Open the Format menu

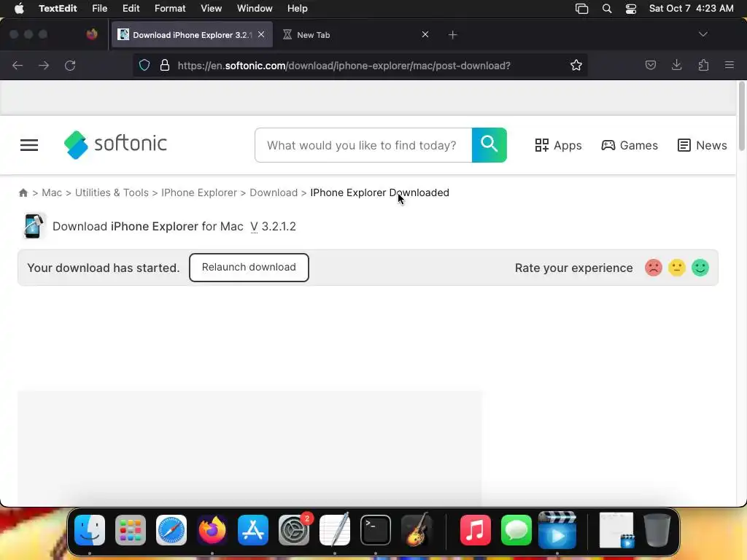pyautogui.click(x=170, y=8)
